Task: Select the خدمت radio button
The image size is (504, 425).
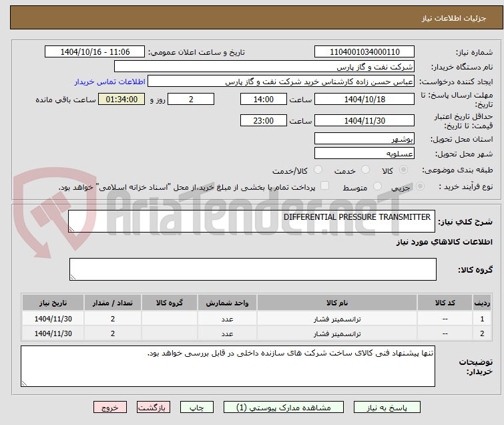Action: pyautogui.click(x=365, y=170)
